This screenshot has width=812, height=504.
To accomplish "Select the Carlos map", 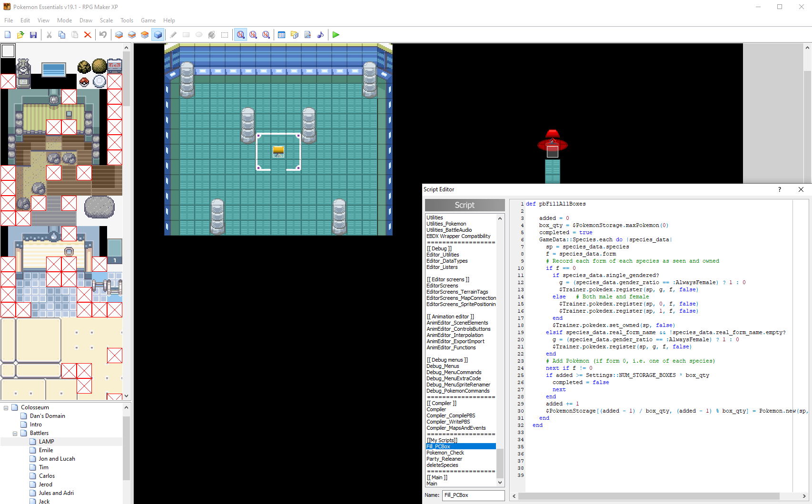I will 47,476.
